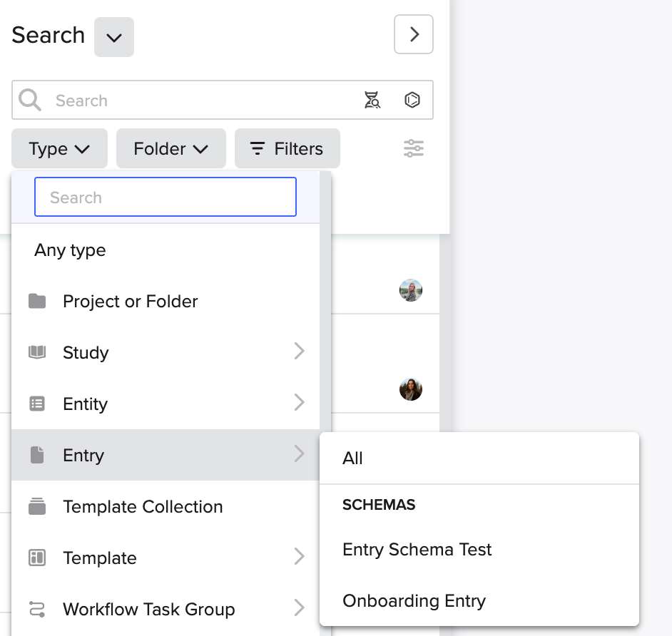Click the Study book icon
The image size is (672, 636).
(37, 353)
